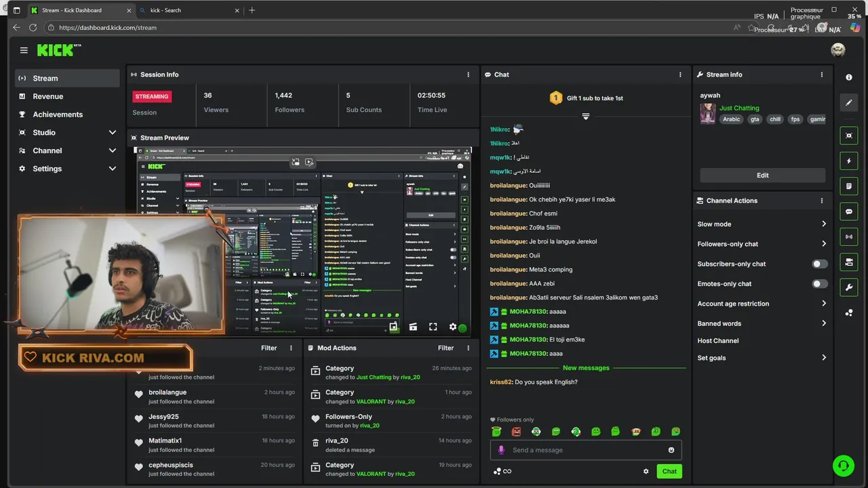Click Host Channel action
The height and width of the screenshot is (488, 868).
pos(717,341)
